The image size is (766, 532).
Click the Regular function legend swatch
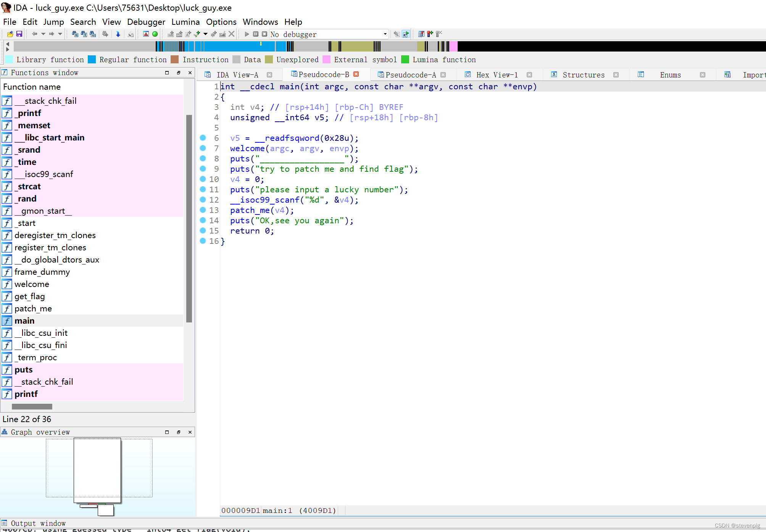click(92, 60)
